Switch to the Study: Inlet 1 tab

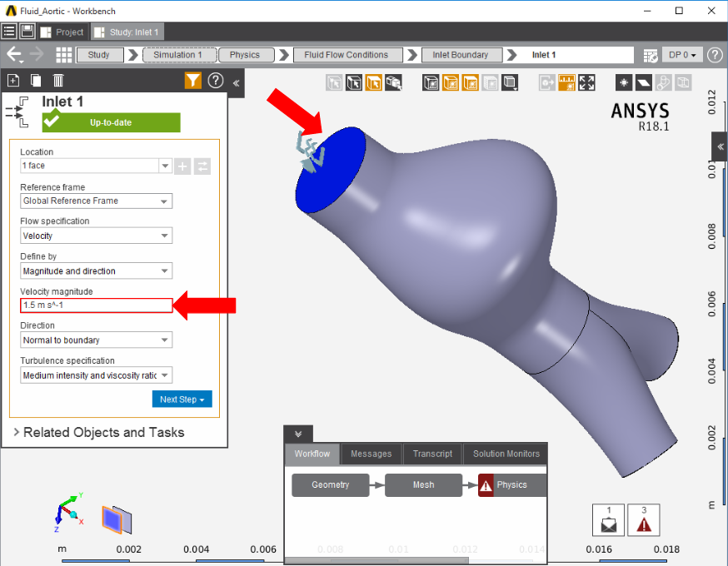point(127,32)
